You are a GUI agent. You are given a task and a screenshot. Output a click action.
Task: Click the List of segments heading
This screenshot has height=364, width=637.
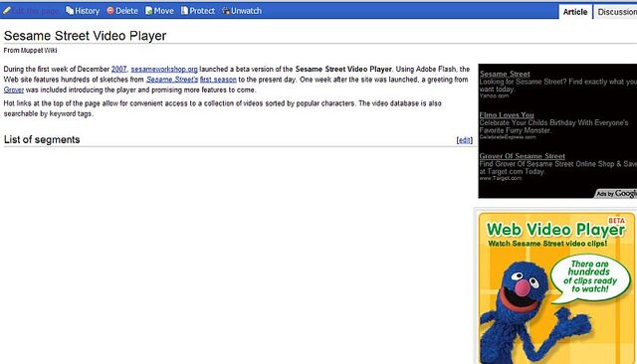click(42, 139)
